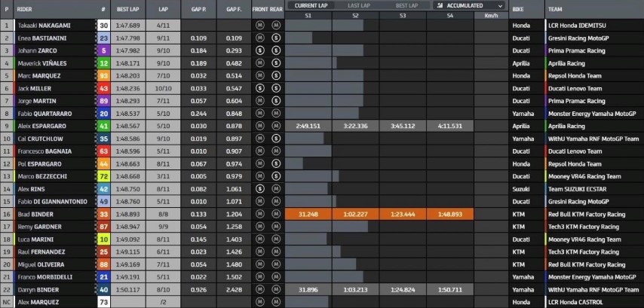Click Crutchlow's rear tyre S icon
The width and height of the screenshot is (644, 308).
pos(274,139)
